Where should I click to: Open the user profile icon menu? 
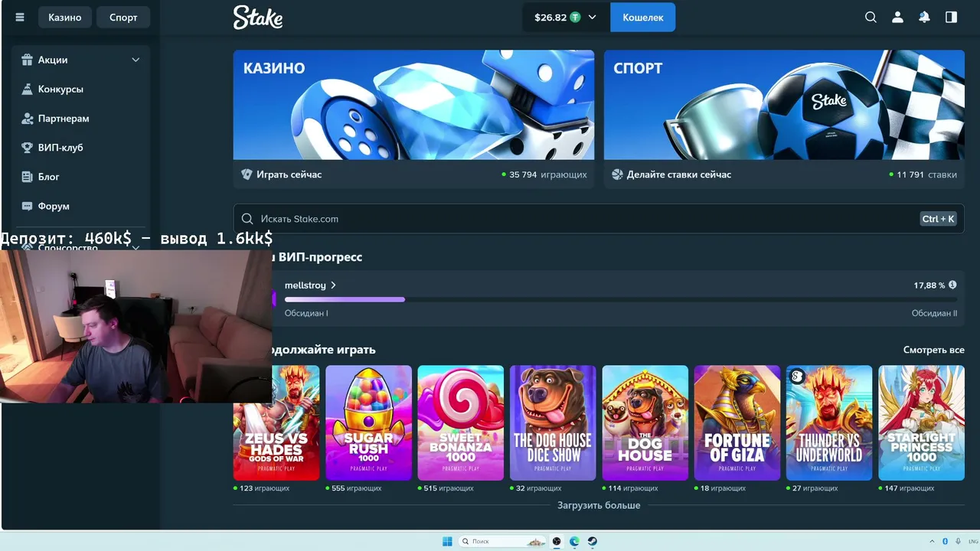tap(897, 17)
